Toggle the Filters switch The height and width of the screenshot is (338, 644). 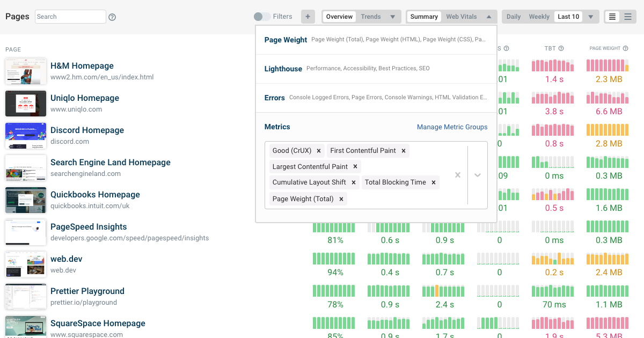click(x=262, y=17)
